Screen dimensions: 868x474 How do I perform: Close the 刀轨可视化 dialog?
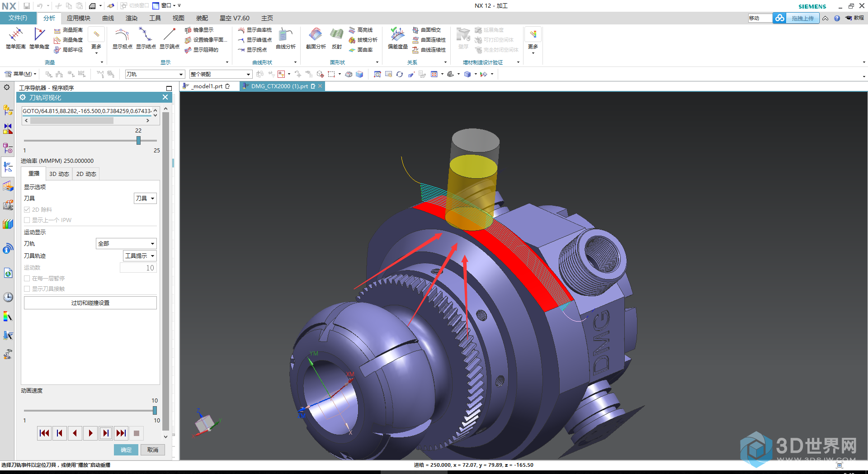click(165, 97)
